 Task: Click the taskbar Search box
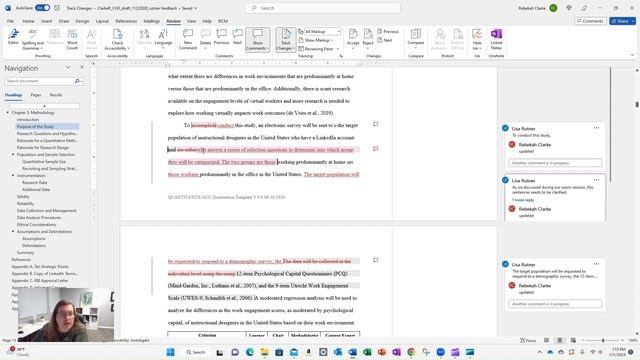(196, 352)
